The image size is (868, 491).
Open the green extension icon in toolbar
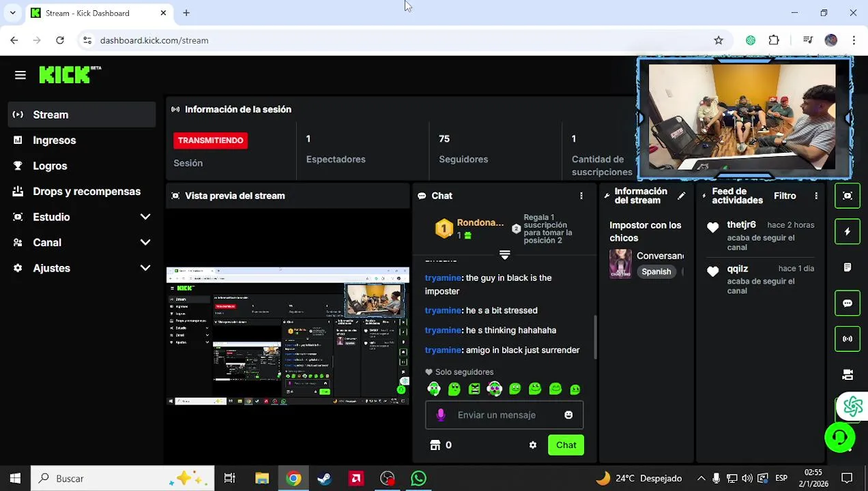click(751, 40)
